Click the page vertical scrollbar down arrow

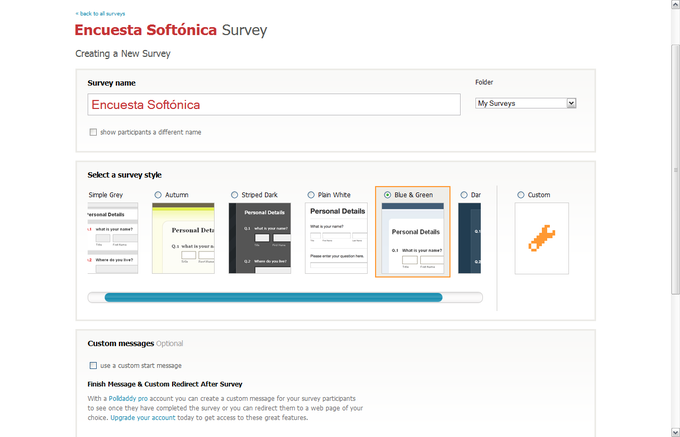674,432
